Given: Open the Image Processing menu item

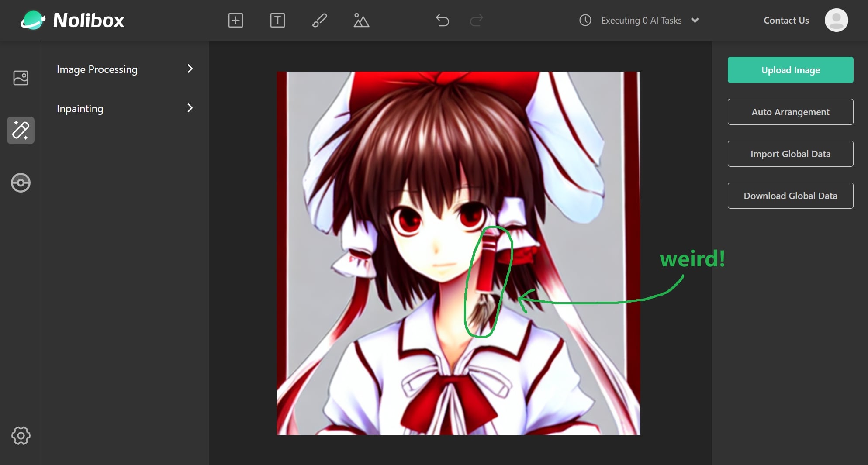Looking at the screenshot, I should 125,69.
